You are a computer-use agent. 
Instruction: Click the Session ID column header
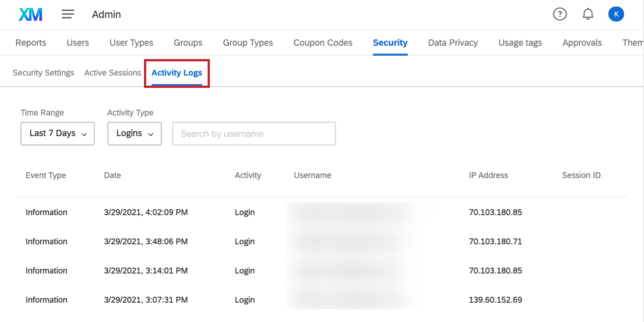[581, 175]
